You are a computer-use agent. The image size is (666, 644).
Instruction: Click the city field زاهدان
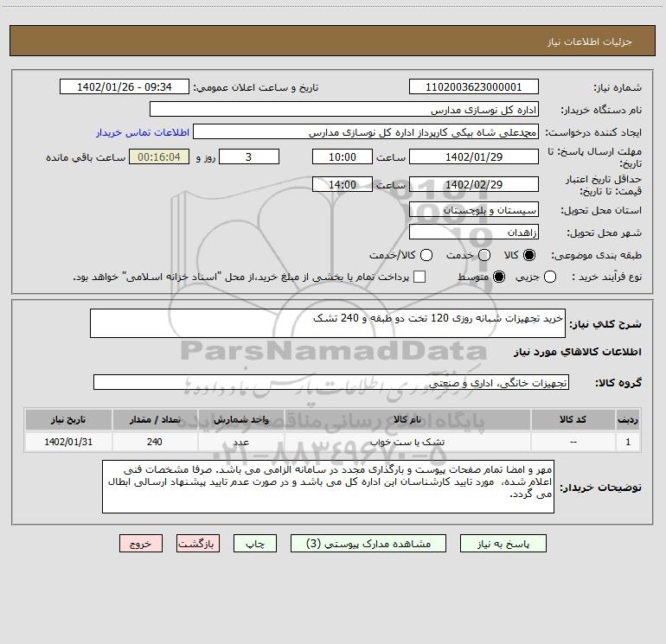(x=474, y=233)
